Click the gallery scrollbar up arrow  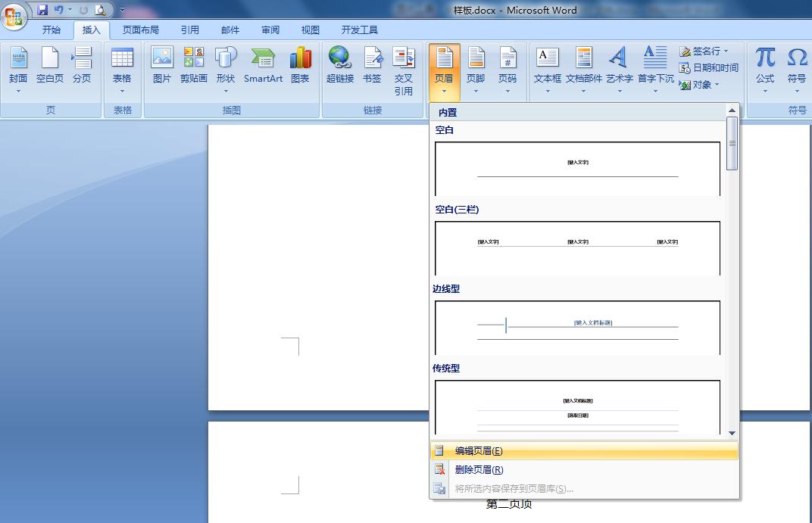tap(732, 111)
